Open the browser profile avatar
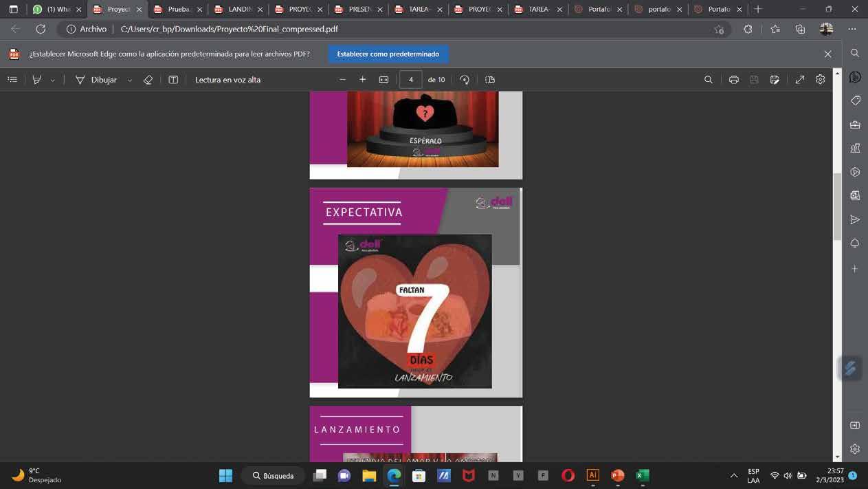868x489 pixels. [x=826, y=29]
